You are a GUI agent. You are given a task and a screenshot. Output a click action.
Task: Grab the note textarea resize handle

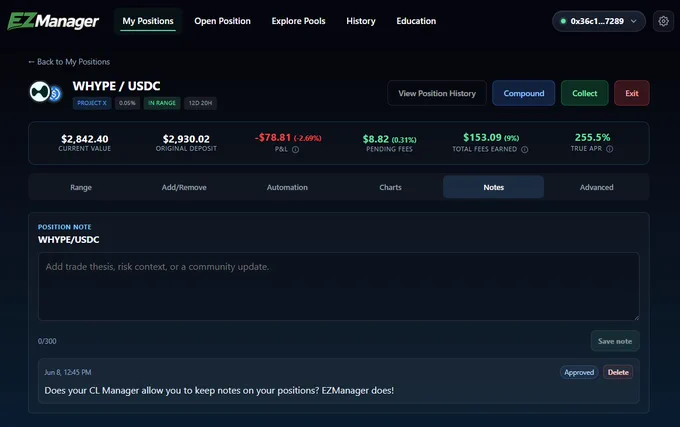click(x=636, y=317)
